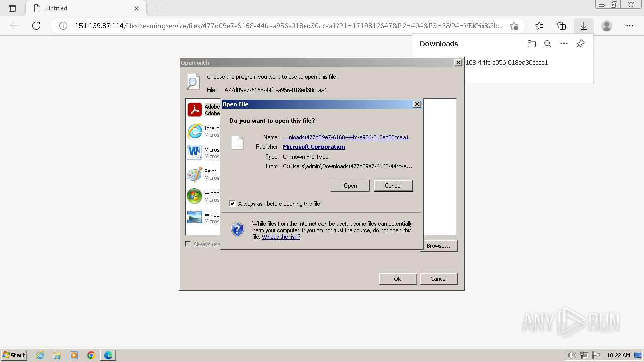The image size is (644, 362).
Task: Select the Untitled browser tab
Action: (x=86, y=8)
